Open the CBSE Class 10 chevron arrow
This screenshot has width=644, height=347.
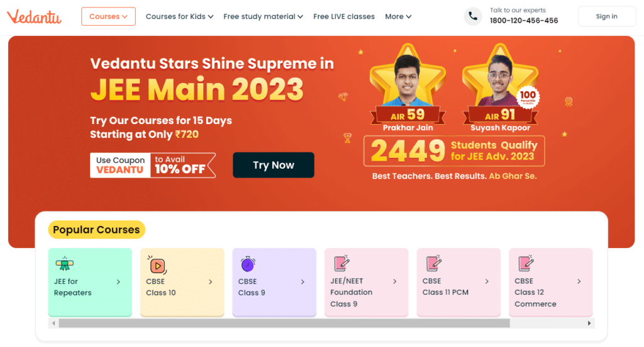(211, 282)
